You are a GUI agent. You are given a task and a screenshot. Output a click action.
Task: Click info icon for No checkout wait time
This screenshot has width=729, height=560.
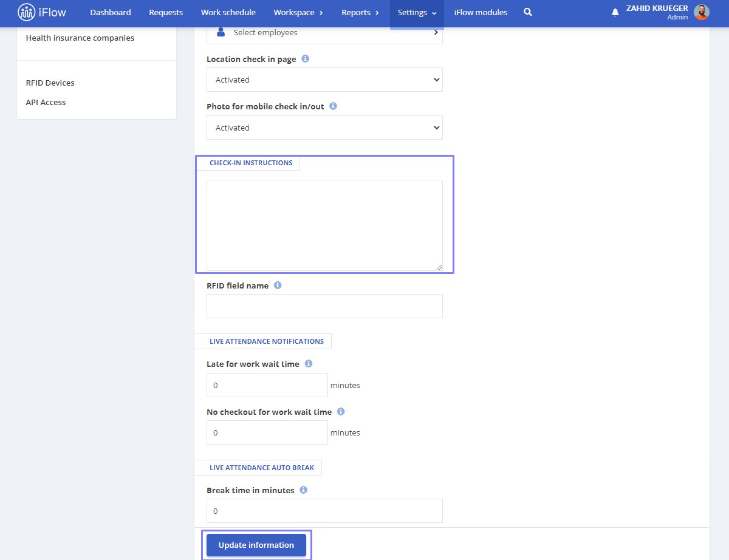[x=341, y=411]
